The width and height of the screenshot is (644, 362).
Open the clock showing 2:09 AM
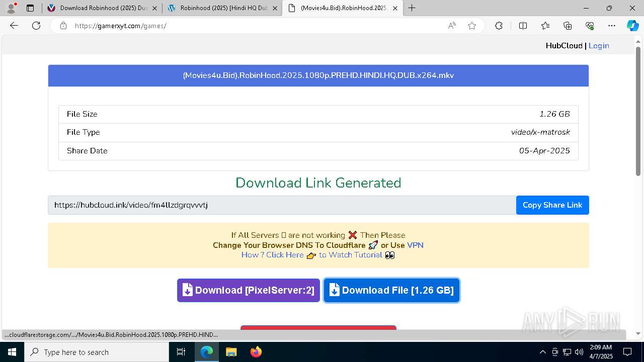[x=601, y=352]
